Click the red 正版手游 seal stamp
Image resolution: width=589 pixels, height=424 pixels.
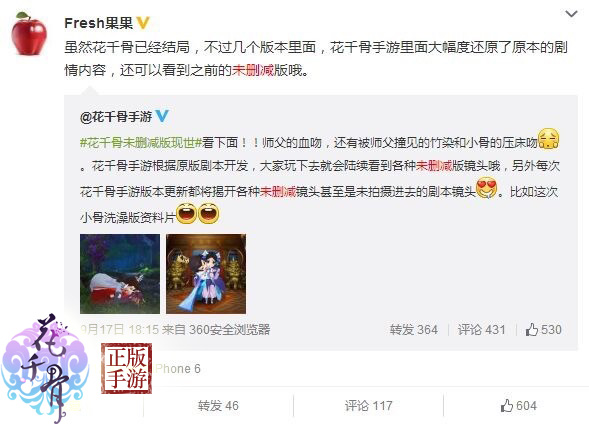[x=126, y=368]
